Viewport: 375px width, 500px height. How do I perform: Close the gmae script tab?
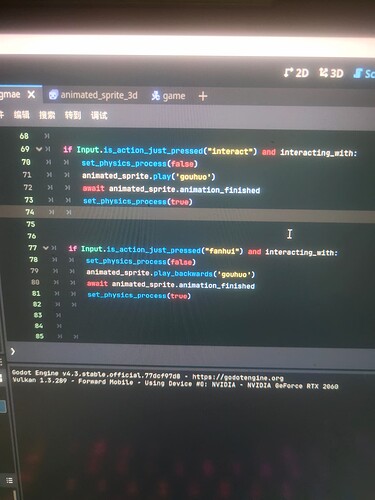(31, 95)
